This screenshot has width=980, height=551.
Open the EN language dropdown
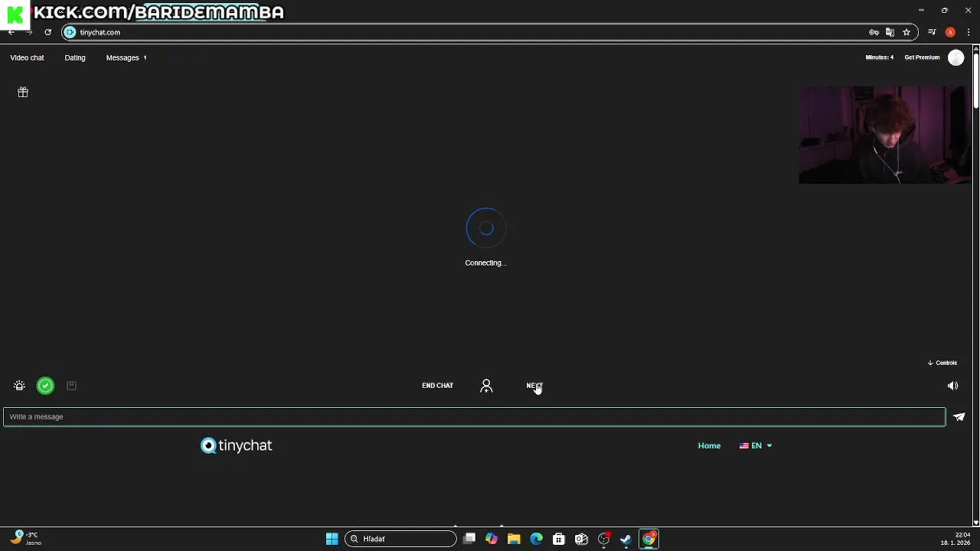tap(756, 445)
